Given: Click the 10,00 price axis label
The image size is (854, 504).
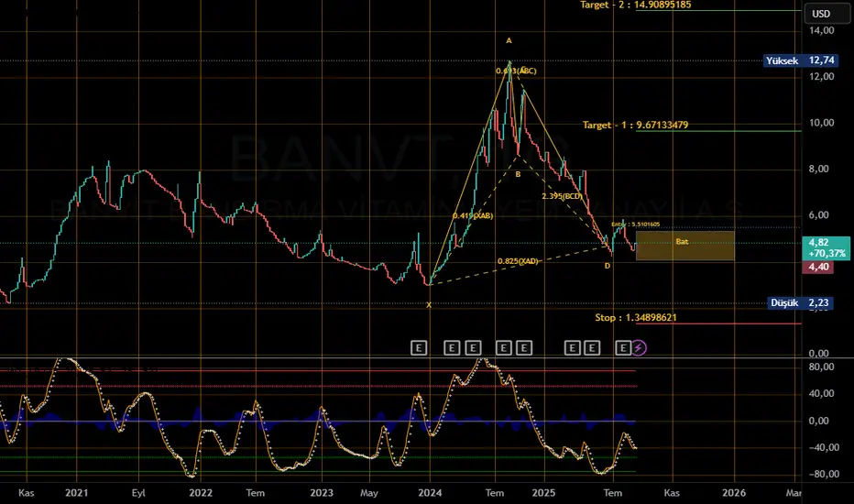Looking at the screenshot, I should (820, 123).
